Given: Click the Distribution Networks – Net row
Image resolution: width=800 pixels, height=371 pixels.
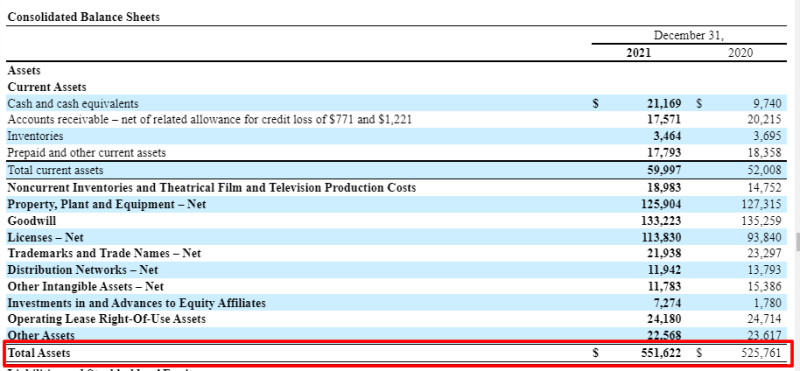Looking at the screenshot, I should (x=396, y=270).
